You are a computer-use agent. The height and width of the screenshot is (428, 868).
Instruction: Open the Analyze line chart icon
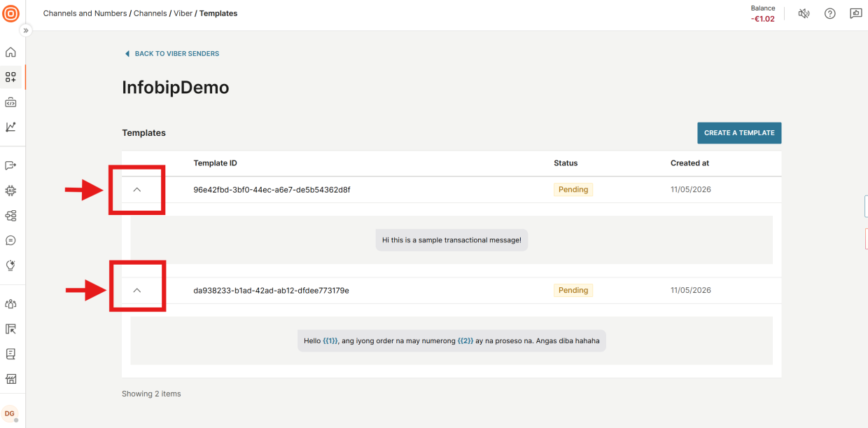click(10, 127)
